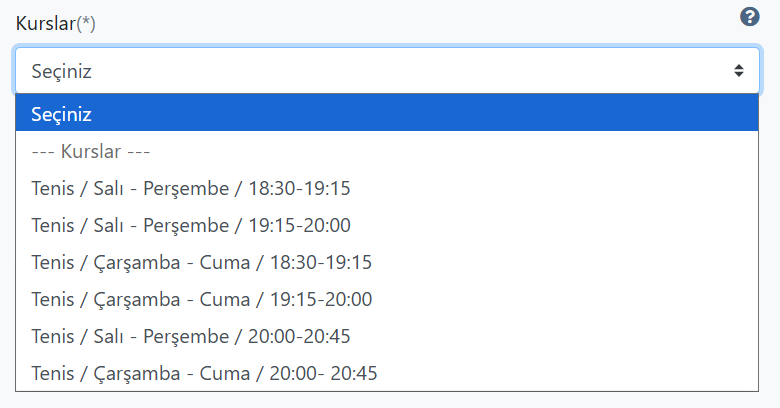Reset selection to the blue Seçiniz entry

click(387, 114)
